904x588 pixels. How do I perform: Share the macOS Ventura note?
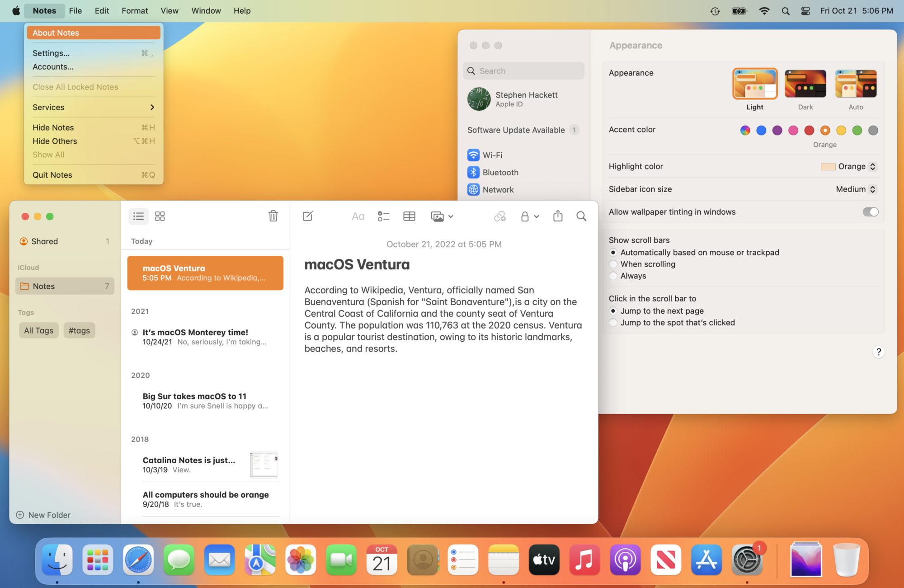tap(557, 216)
